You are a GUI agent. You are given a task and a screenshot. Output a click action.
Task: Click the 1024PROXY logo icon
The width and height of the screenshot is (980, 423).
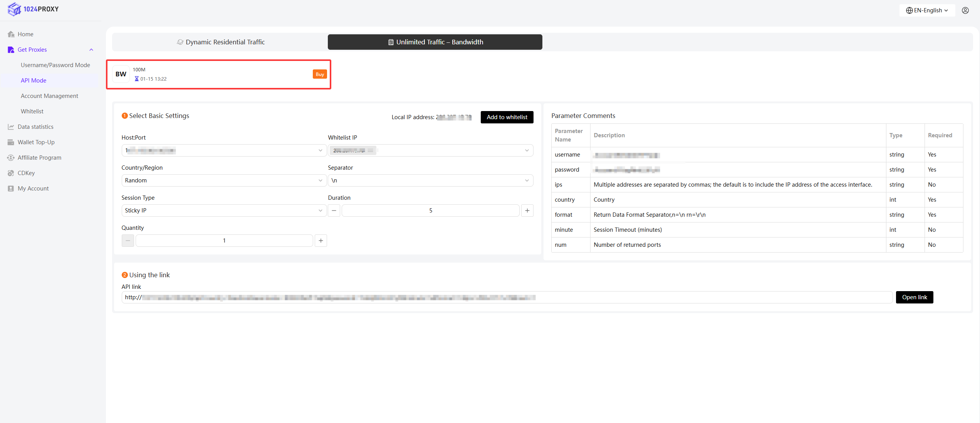14,9
